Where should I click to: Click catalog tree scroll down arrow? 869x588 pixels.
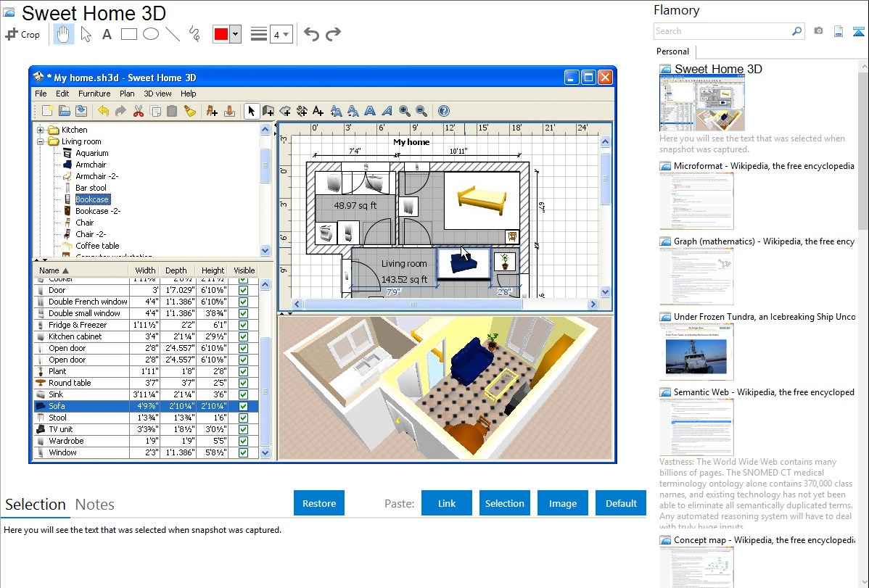tap(265, 250)
